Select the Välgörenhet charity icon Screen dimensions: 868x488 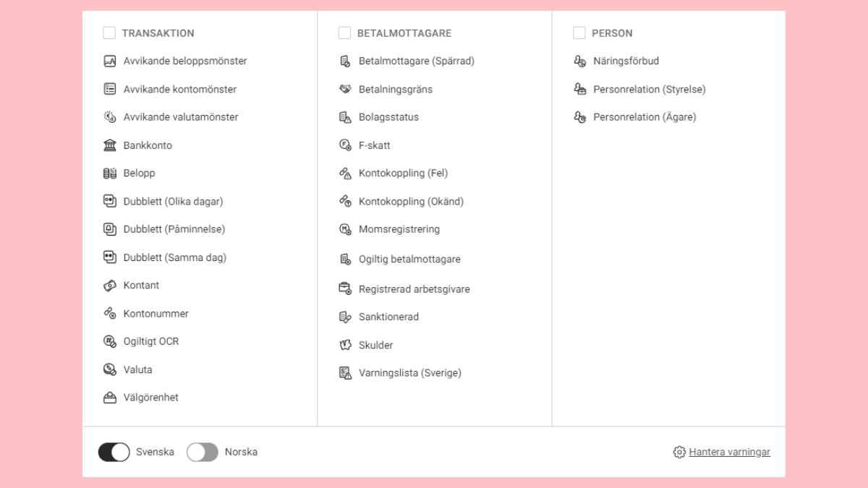[x=110, y=398]
